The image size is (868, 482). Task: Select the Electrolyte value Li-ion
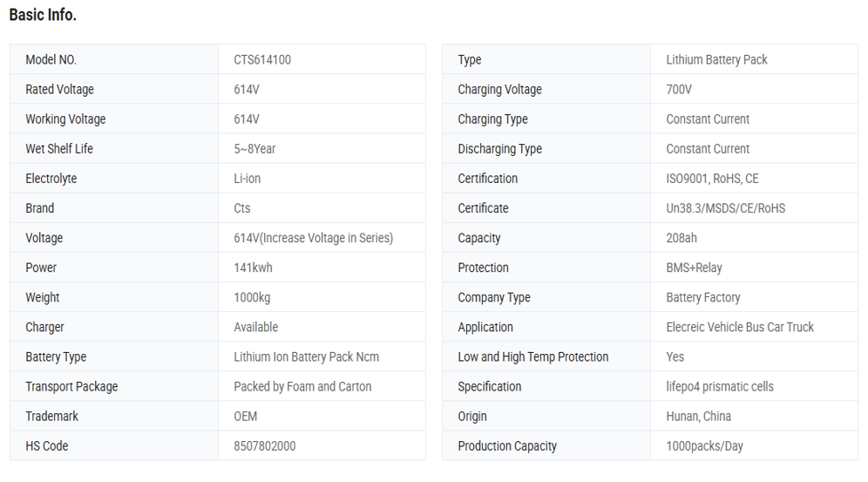[x=248, y=179]
